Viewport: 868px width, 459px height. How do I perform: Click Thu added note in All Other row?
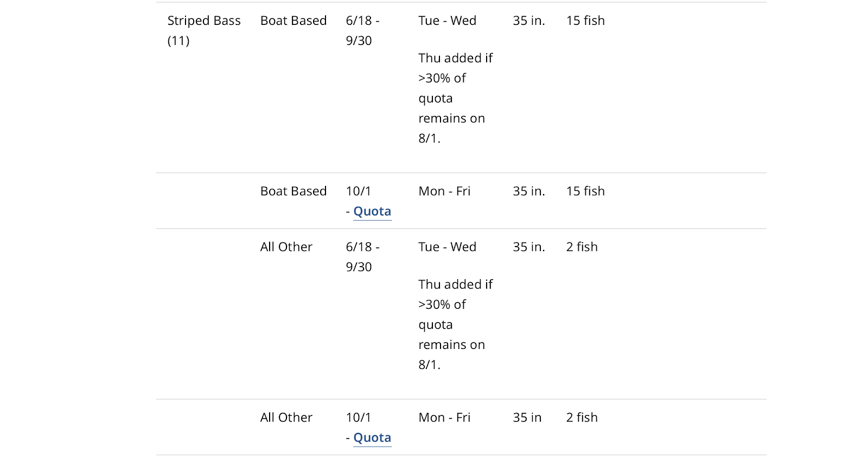[456, 325]
